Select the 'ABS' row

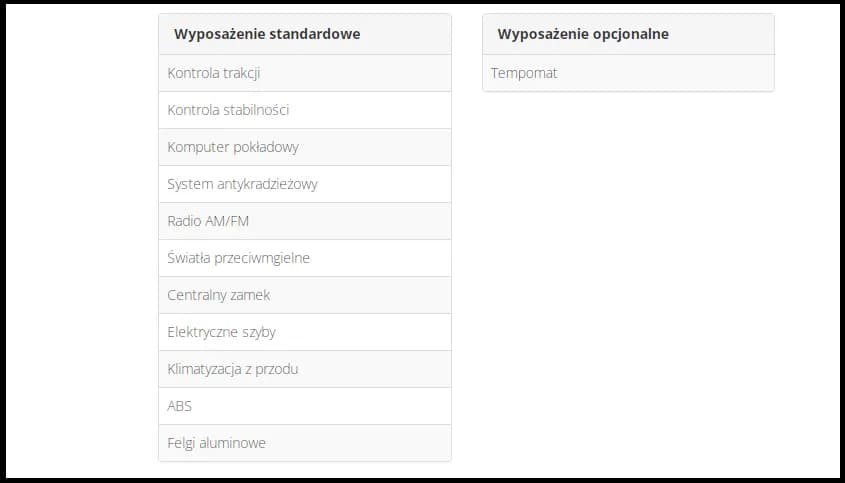[x=304, y=406]
